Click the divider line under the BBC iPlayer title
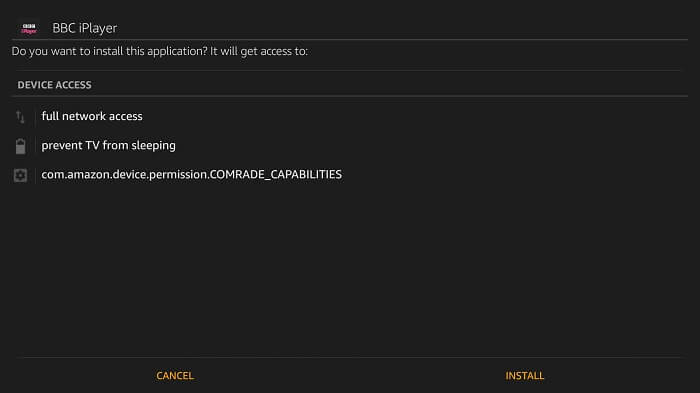 350,40
